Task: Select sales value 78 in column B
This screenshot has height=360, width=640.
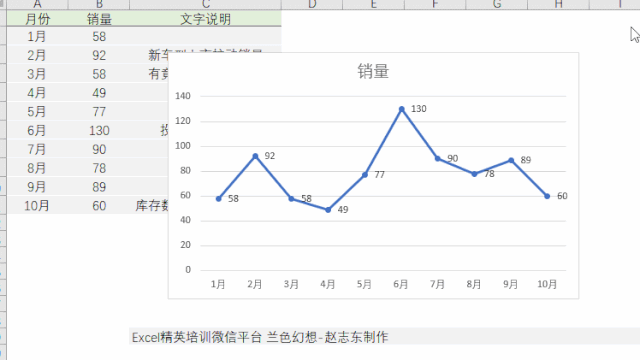Action: (x=99, y=168)
